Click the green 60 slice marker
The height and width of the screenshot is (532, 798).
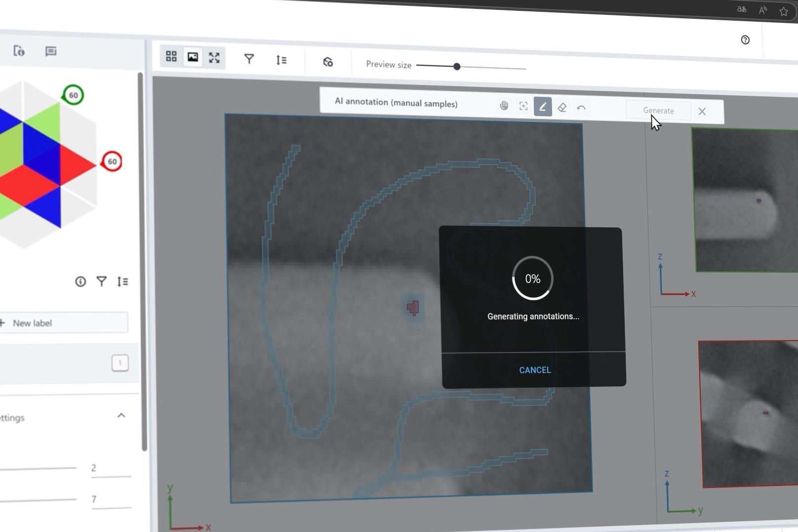(x=73, y=95)
